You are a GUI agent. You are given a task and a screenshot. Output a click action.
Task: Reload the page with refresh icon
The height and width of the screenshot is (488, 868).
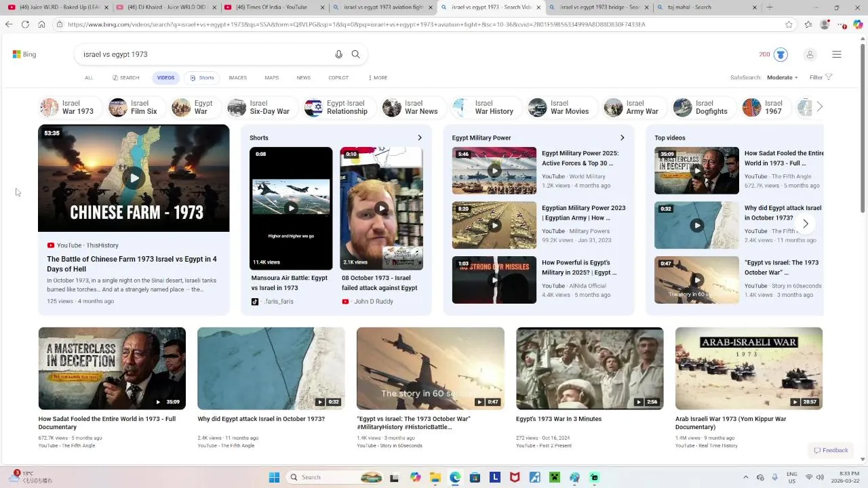pos(25,24)
